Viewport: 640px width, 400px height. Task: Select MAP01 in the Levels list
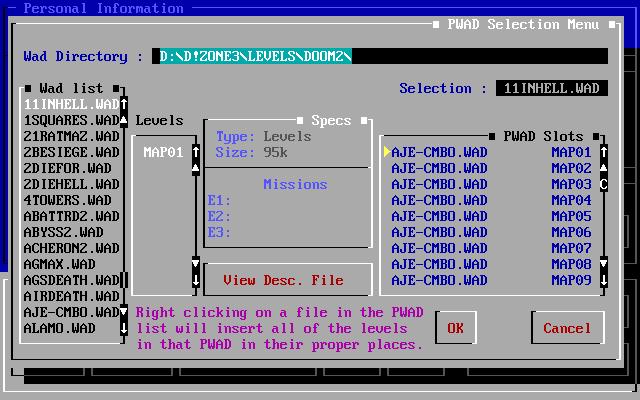(163, 152)
